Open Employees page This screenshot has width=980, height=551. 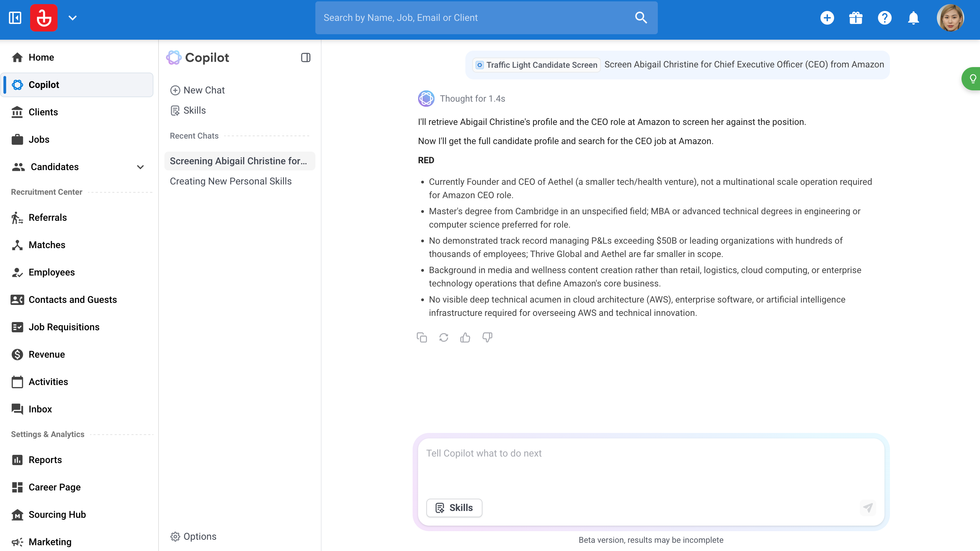pyautogui.click(x=77, y=272)
